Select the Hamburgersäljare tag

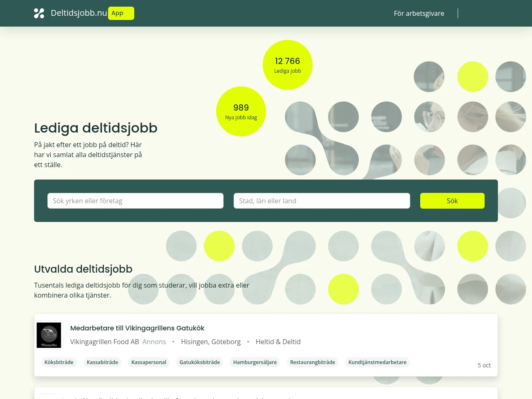coord(255,362)
